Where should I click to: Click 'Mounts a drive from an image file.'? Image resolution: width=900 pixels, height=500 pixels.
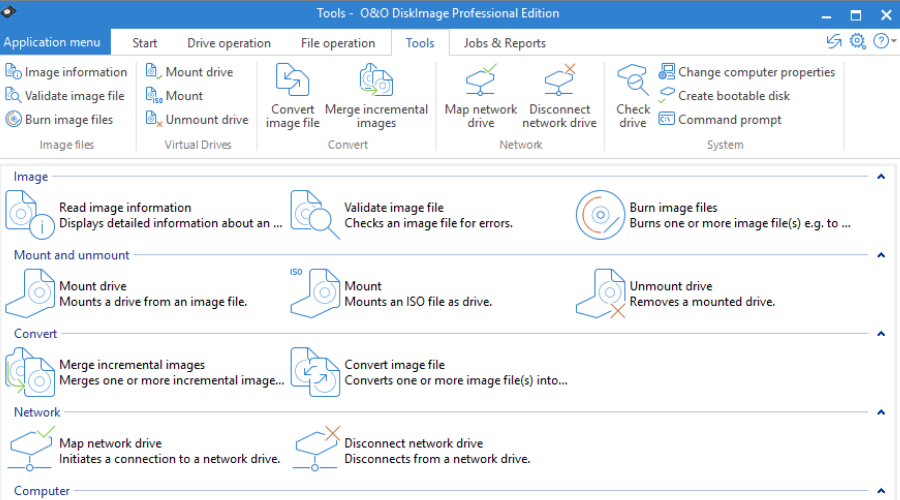coord(153,302)
